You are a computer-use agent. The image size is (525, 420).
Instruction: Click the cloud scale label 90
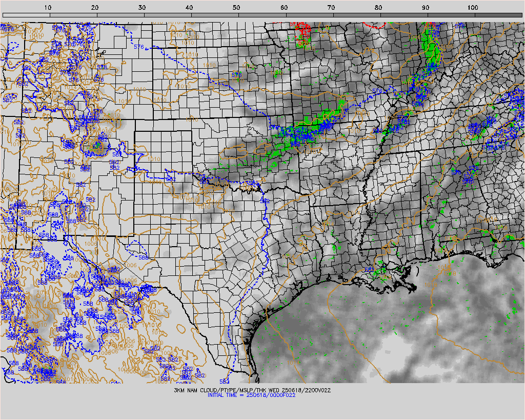pos(426,7)
